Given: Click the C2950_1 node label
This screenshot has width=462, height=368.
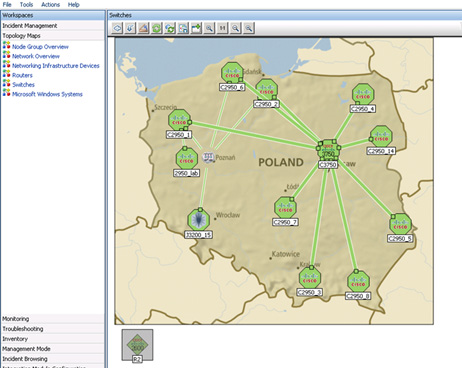Looking at the screenshot, I should click(179, 135).
